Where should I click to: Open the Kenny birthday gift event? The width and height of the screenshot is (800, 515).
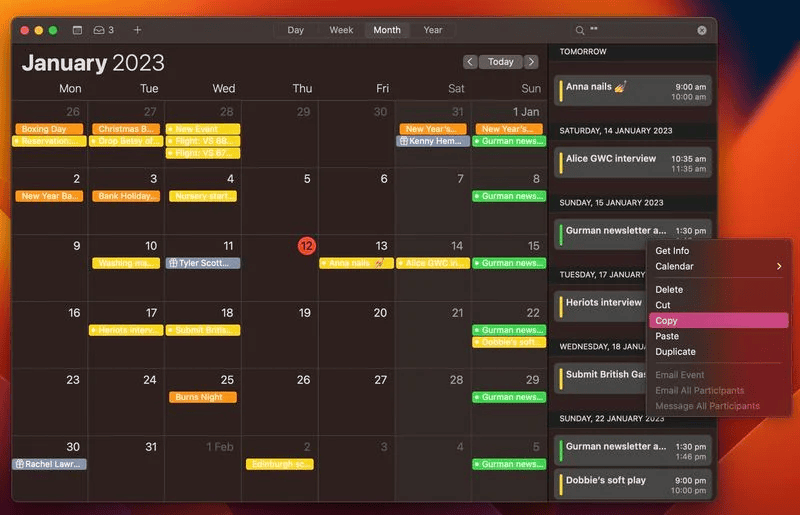pos(432,141)
